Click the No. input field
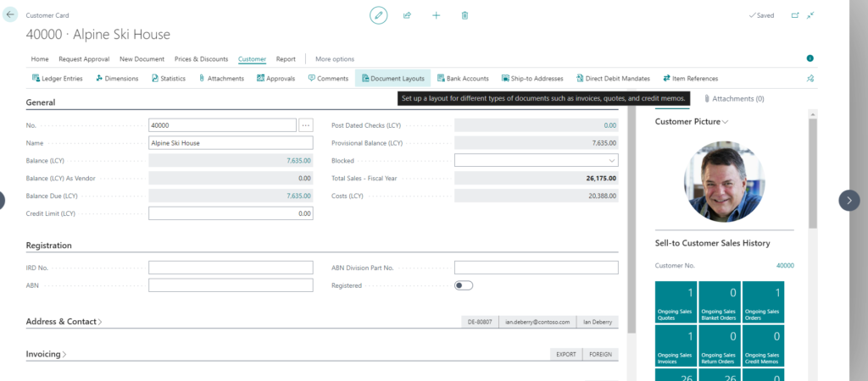This screenshot has width=868, height=381. coord(223,125)
